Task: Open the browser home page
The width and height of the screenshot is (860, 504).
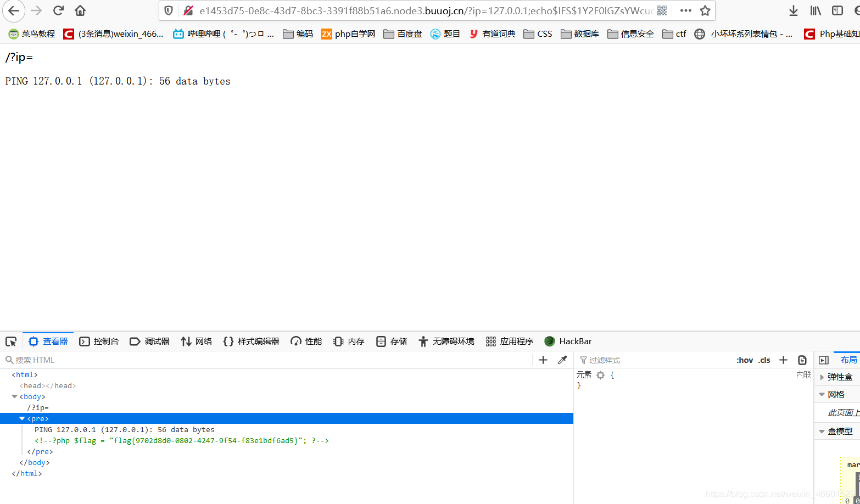Action: pyautogui.click(x=80, y=10)
